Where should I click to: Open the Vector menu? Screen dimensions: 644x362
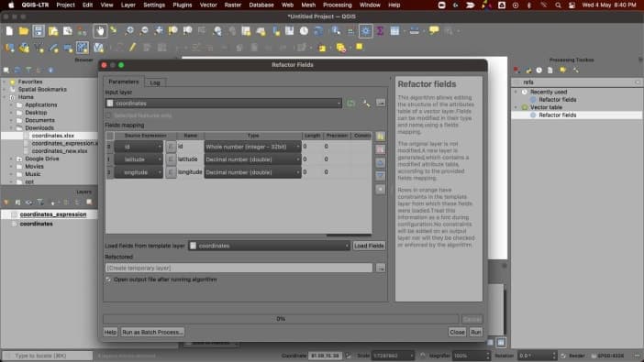(x=208, y=5)
